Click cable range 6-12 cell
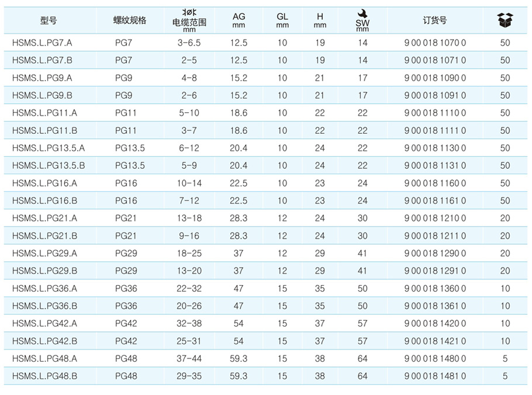Screen dimensions: 532x395 tap(189, 148)
